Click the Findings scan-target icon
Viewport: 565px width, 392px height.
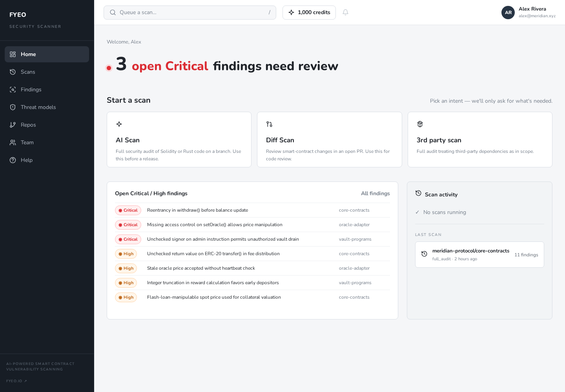coord(13,89)
